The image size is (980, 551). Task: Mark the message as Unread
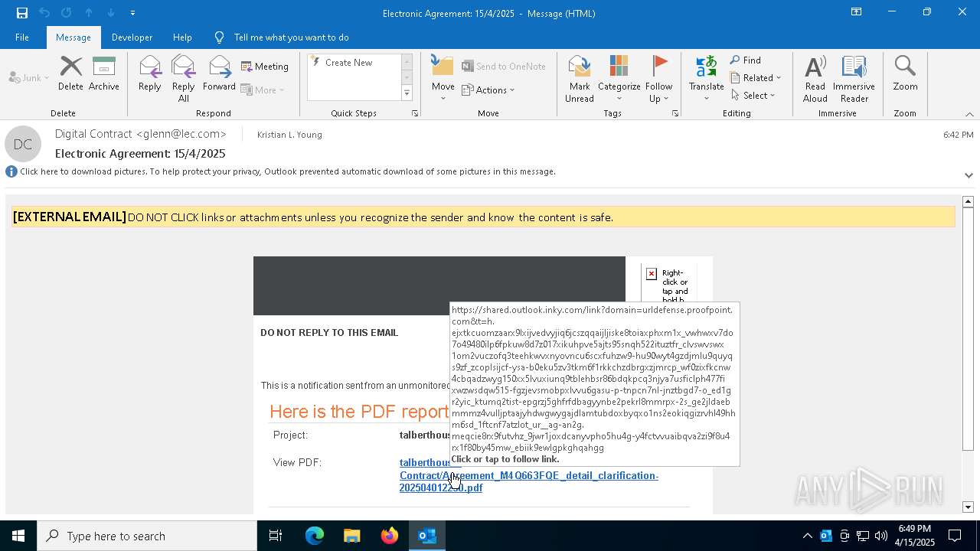580,79
